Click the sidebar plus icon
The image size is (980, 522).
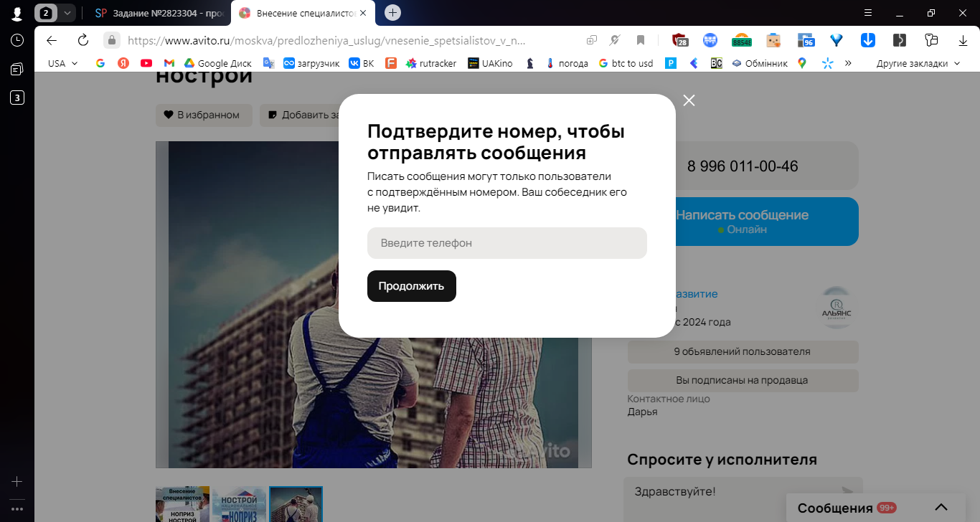[17, 482]
